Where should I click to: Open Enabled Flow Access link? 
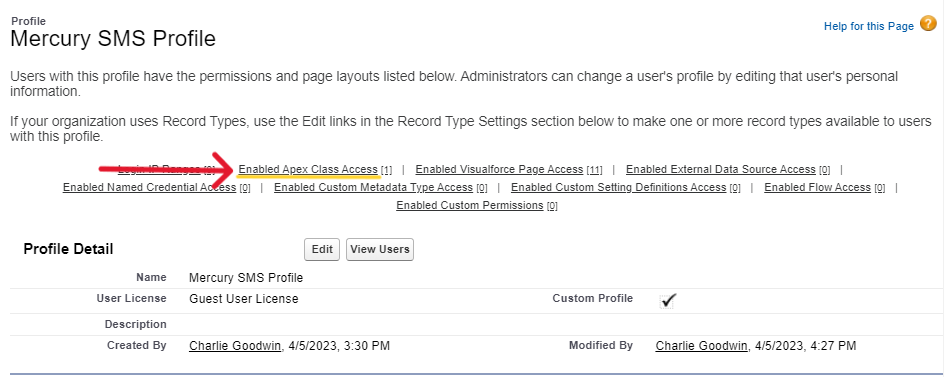click(818, 187)
